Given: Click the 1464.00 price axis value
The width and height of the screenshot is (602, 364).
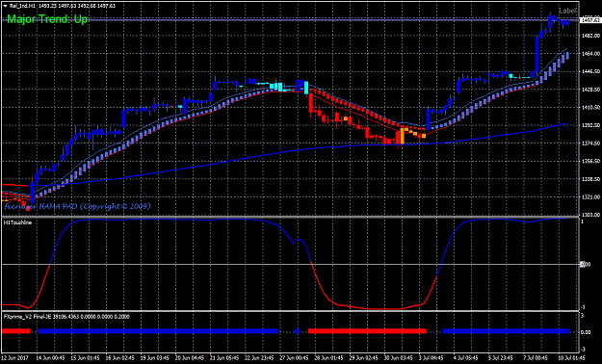Looking at the screenshot, I should click(x=591, y=54).
